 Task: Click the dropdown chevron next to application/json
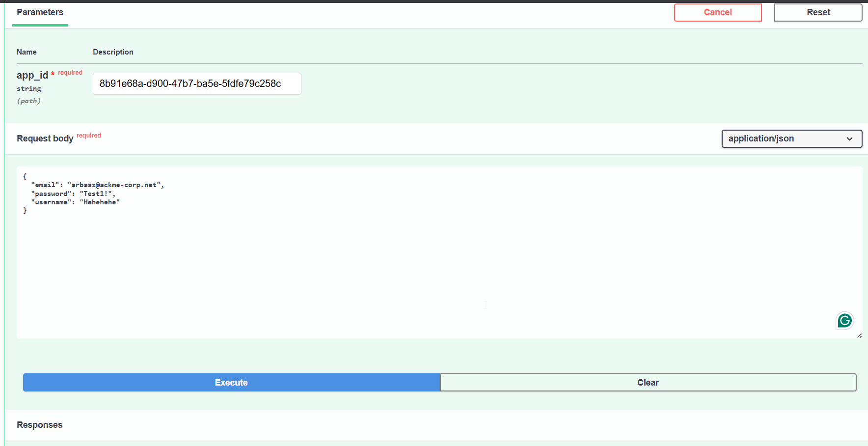click(849, 139)
